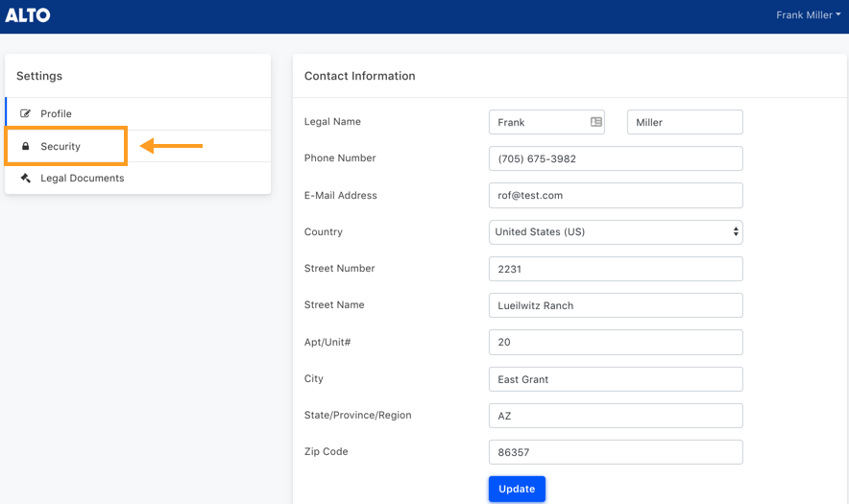The height and width of the screenshot is (504, 849).
Task: Click the Security lock icon
Action: (x=25, y=146)
